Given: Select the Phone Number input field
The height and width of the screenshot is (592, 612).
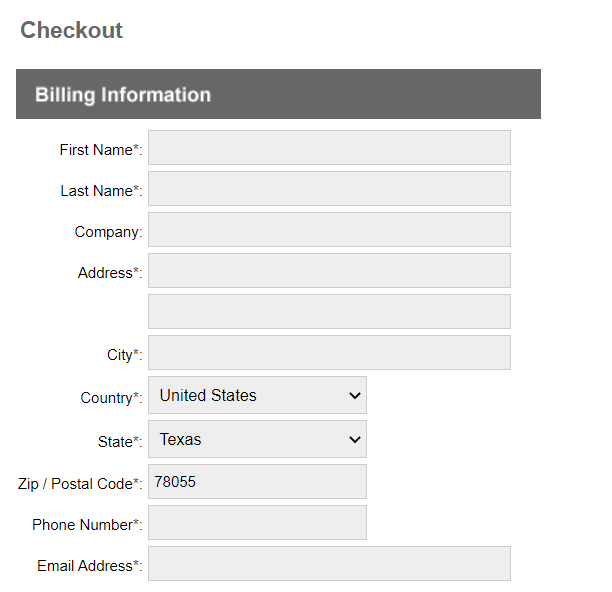Looking at the screenshot, I should pos(257,523).
